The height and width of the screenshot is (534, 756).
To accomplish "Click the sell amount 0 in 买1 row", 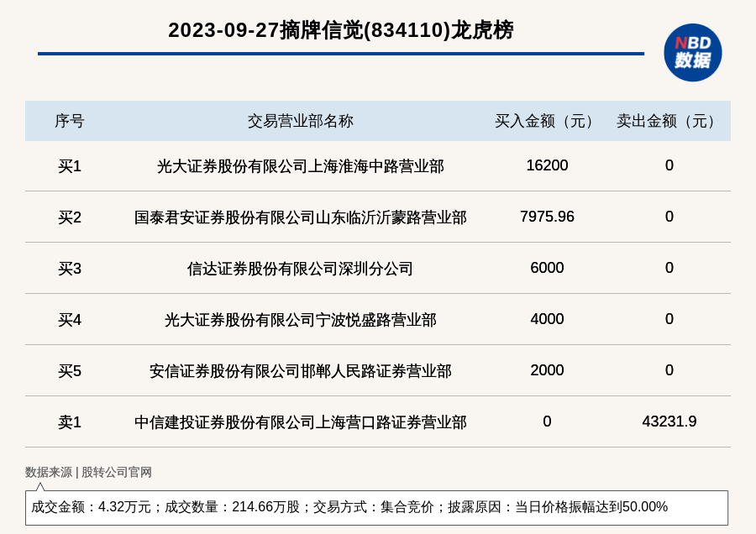I will pos(669,165).
